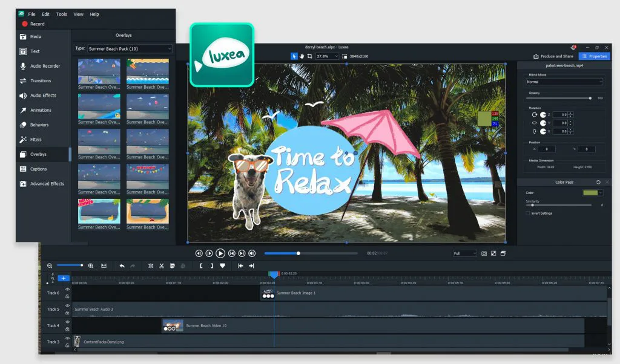Click the Record button
Image resolution: width=620 pixels, height=364 pixels.
coord(33,24)
